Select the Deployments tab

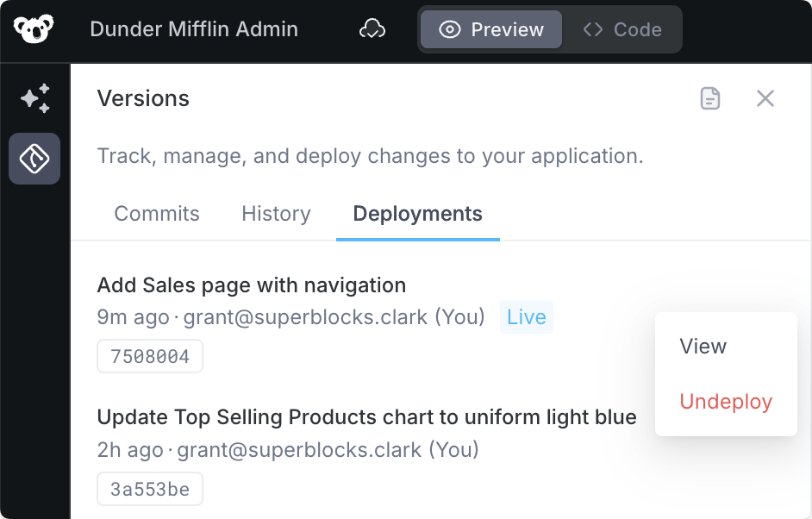[417, 214]
